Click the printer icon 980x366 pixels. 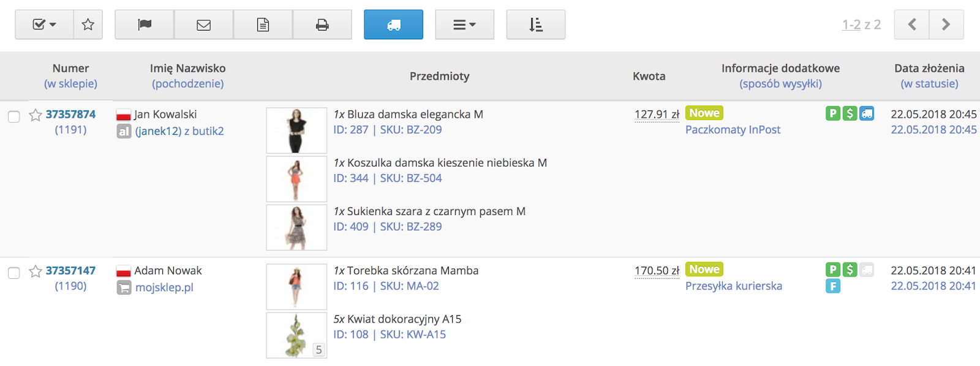click(322, 25)
